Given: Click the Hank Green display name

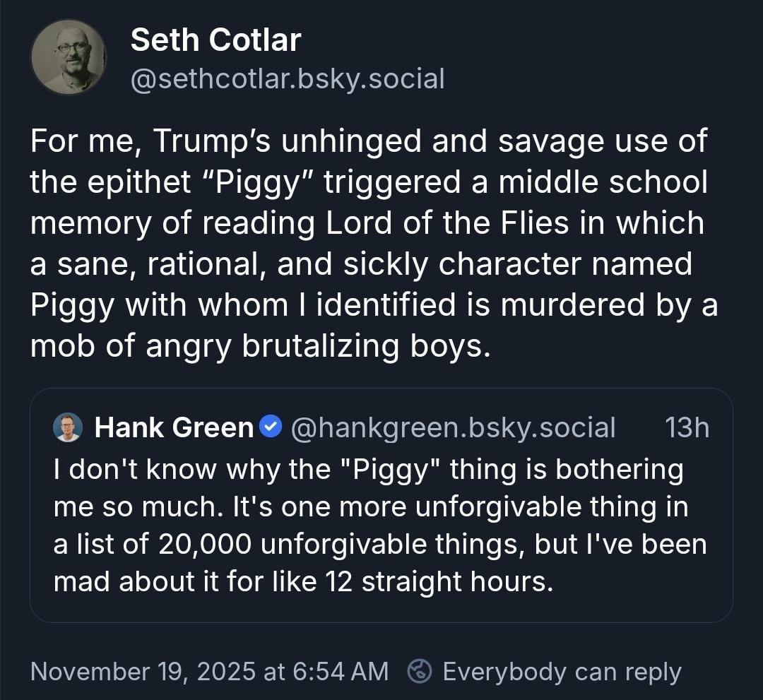Looking at the screenshot, I should coord(174,427).
